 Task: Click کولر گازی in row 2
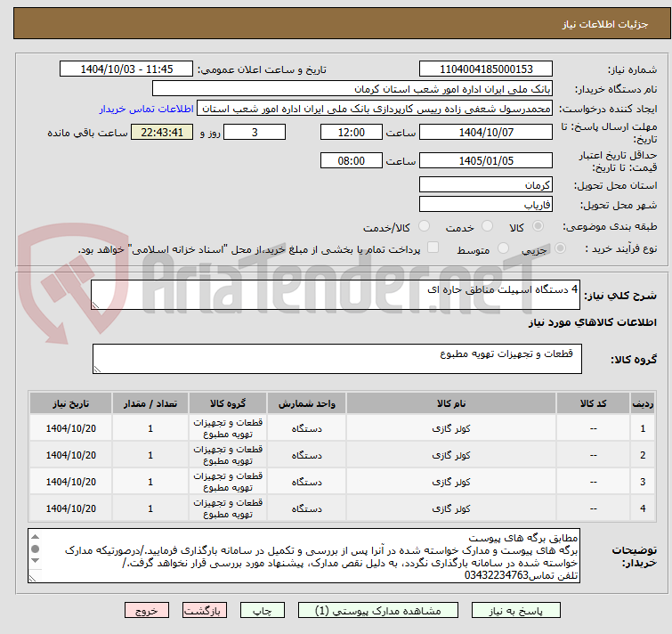click(x=451, y=455)
